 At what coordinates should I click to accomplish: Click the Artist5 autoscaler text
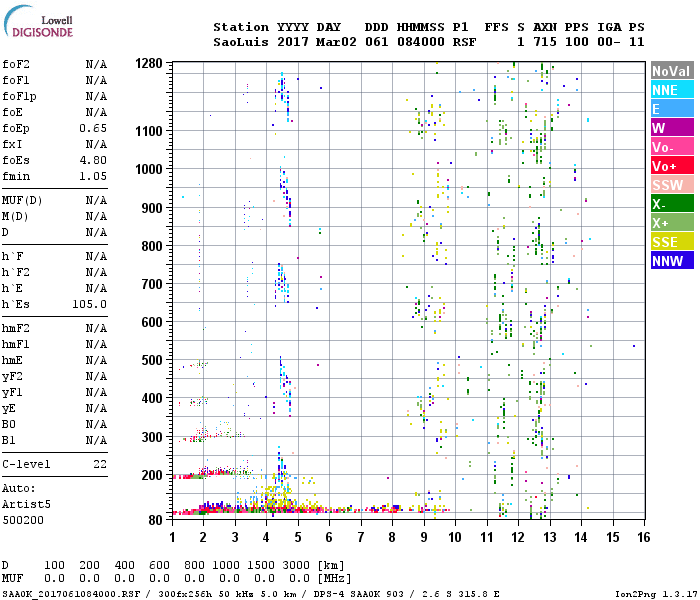click(x=26, y=504)
